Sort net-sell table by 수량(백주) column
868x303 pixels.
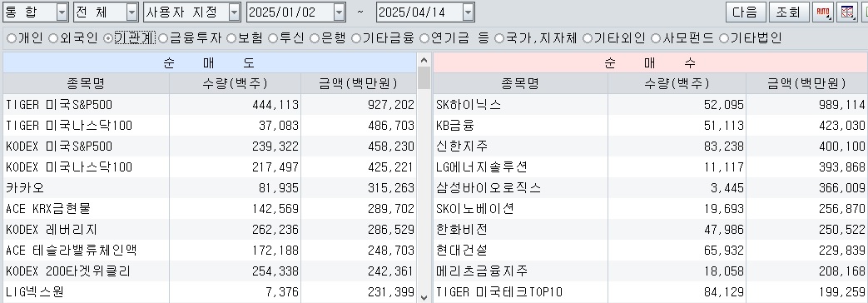236,83
